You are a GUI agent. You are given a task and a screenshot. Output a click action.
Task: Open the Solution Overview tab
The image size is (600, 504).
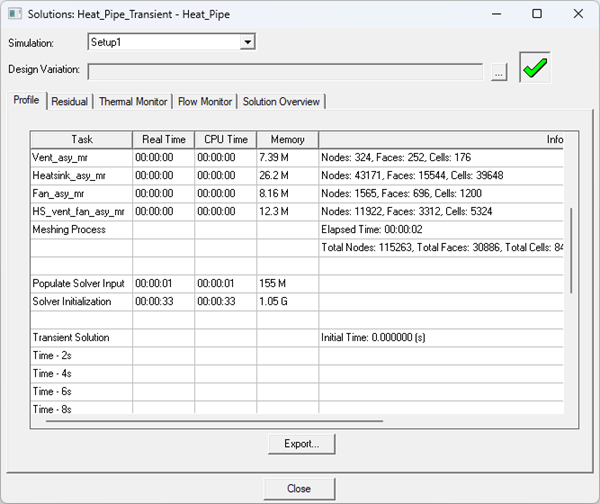pos(281,101)
